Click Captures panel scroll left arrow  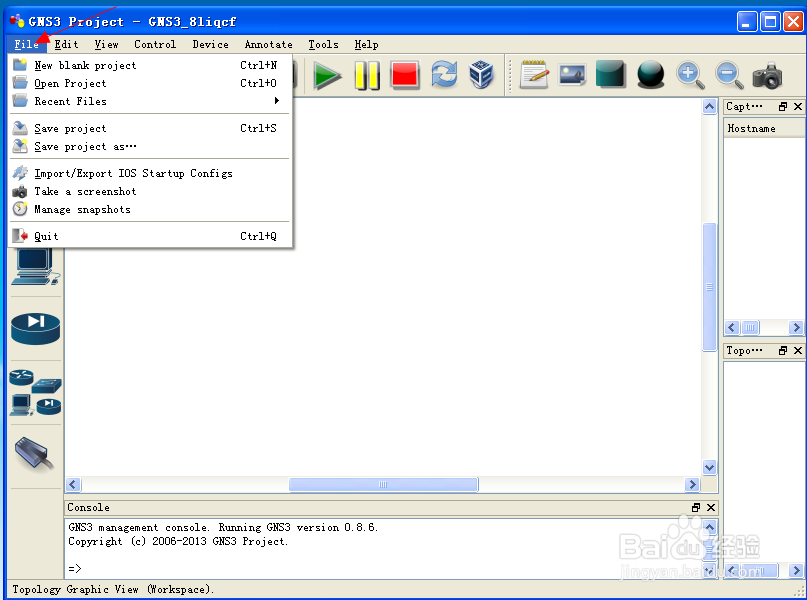click(732, 327)
